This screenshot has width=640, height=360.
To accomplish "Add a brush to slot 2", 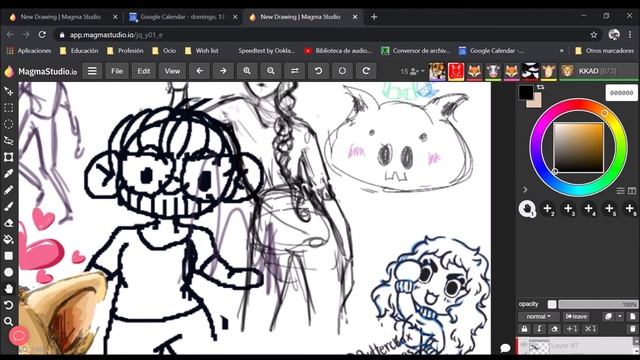I will pyautogui.click(x=548, y=209).
